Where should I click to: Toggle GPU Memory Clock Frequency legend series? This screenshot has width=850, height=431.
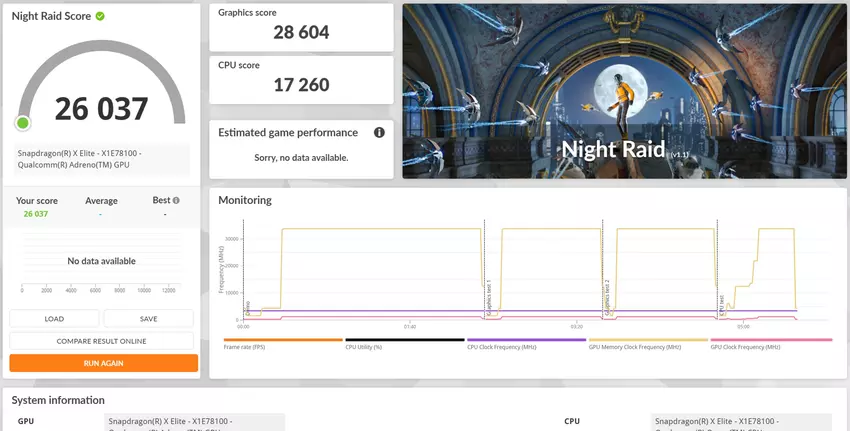point(635,347)
